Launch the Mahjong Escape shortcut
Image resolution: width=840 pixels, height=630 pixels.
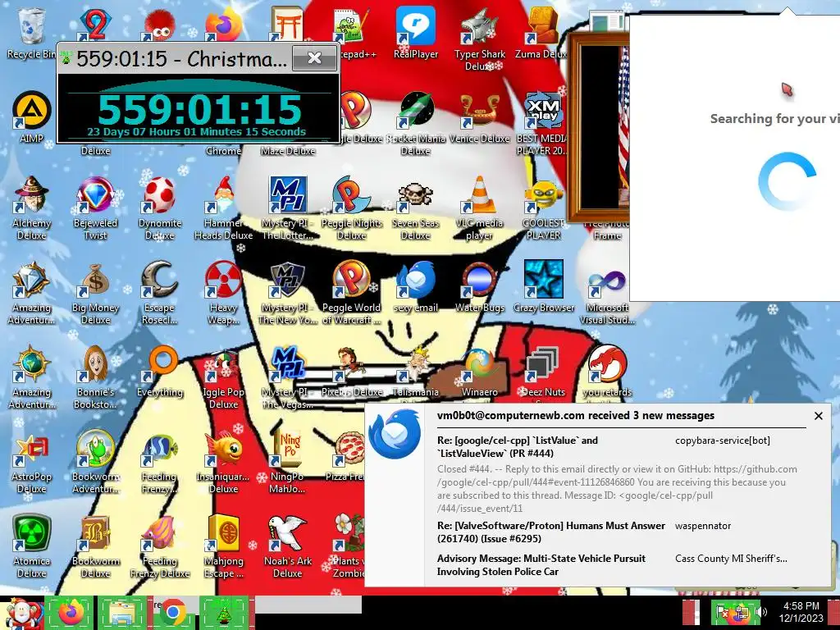(223, 546)
